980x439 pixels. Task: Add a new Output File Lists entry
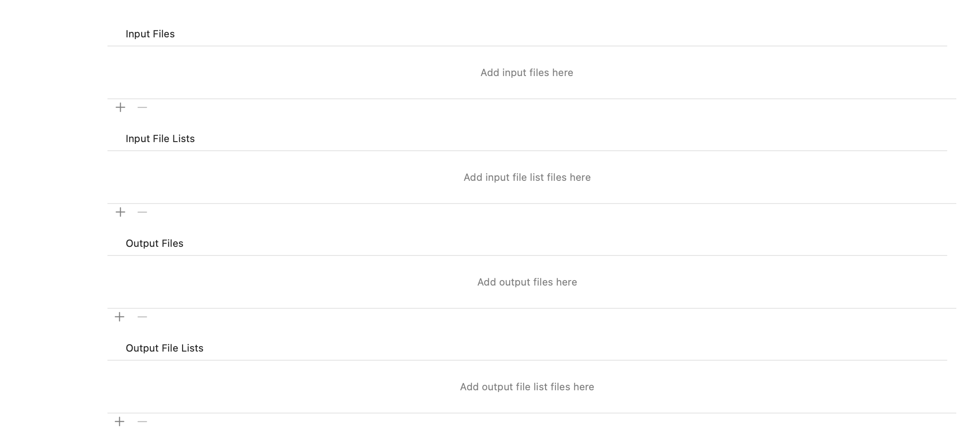[x=119, y=422]
